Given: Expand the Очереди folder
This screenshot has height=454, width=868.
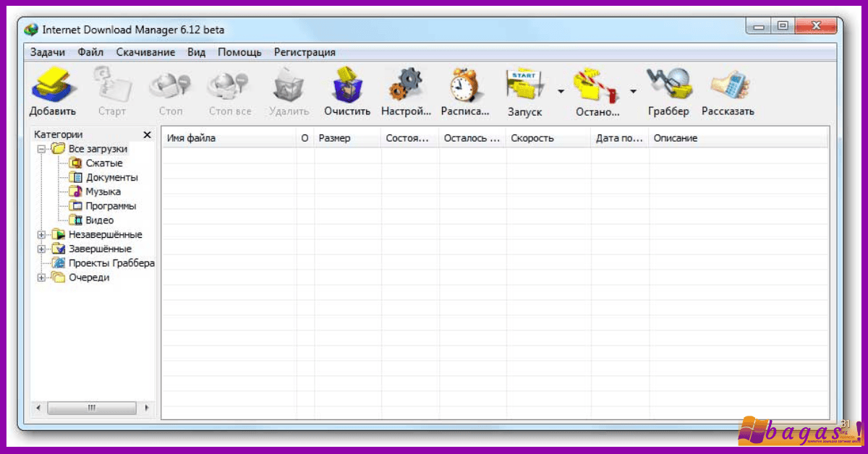Looking at the screenshot, I should tap(42, 277).
